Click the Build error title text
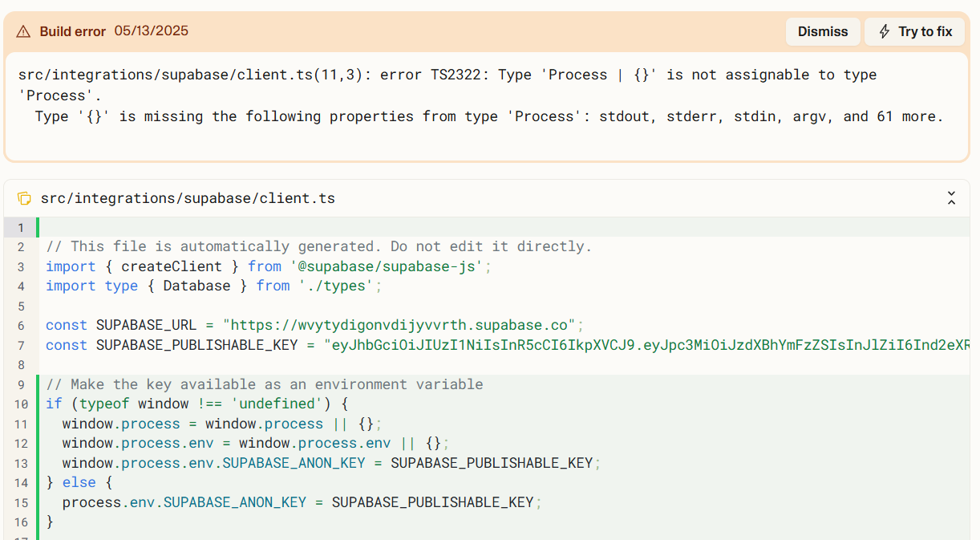The width and height of the screenshot is (980, 540). click(72, 31)
